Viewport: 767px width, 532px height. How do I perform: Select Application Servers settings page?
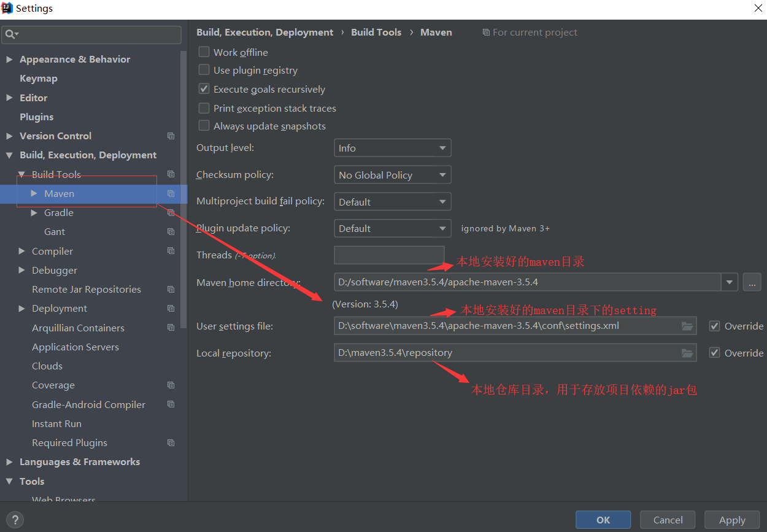75,347
